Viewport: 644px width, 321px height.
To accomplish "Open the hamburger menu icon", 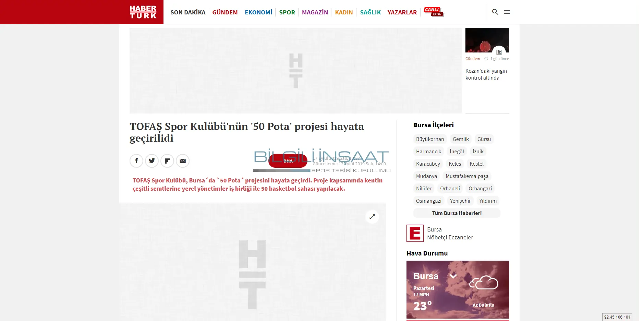I will point(507,12).
